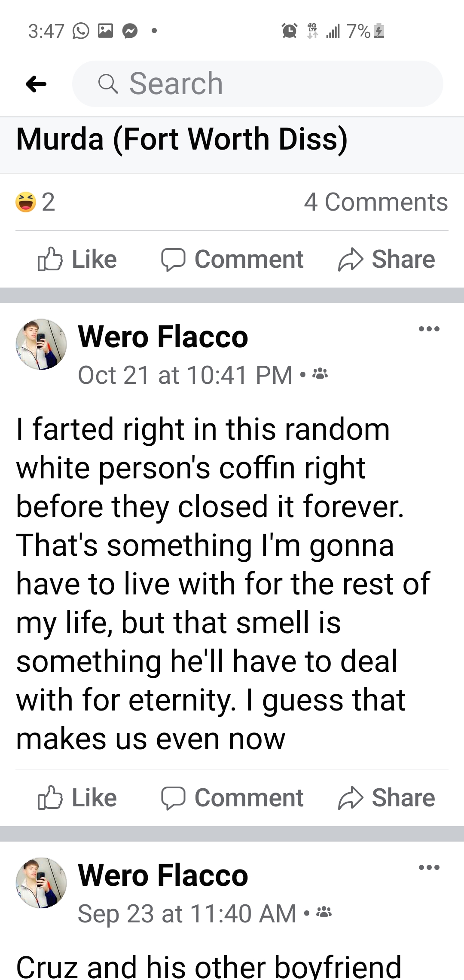Screen dimensions: 464x980
Task: Like the Murda (Fort Worth Diss) post
Action: click(x=77, y=259)
